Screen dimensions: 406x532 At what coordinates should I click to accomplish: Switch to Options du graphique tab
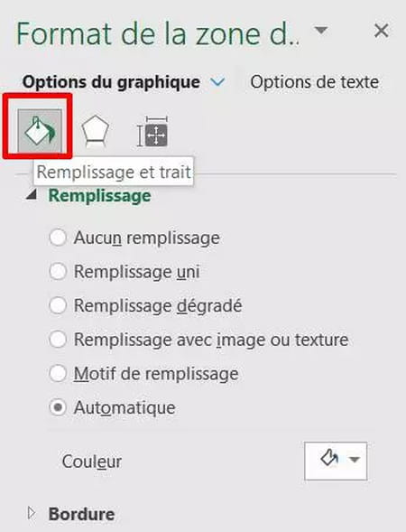[111, 82]
